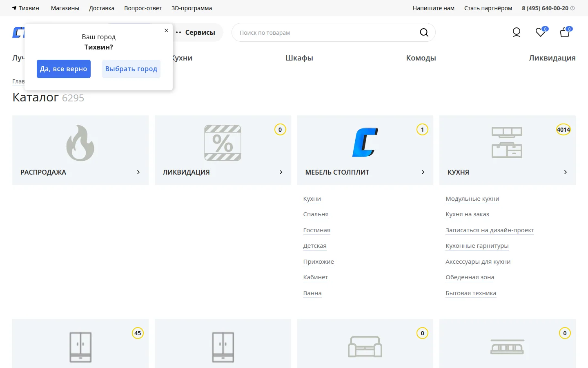
Task: Click the sofa icon in the bottom row
Action: (x=365, y=347)
